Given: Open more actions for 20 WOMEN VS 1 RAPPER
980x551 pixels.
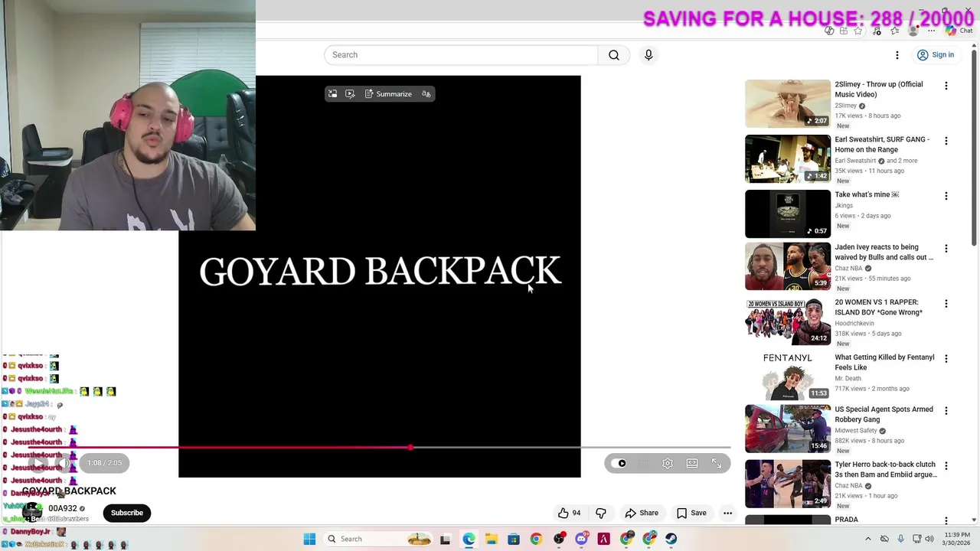Looking at the screenshot, I should pos(946,304).
